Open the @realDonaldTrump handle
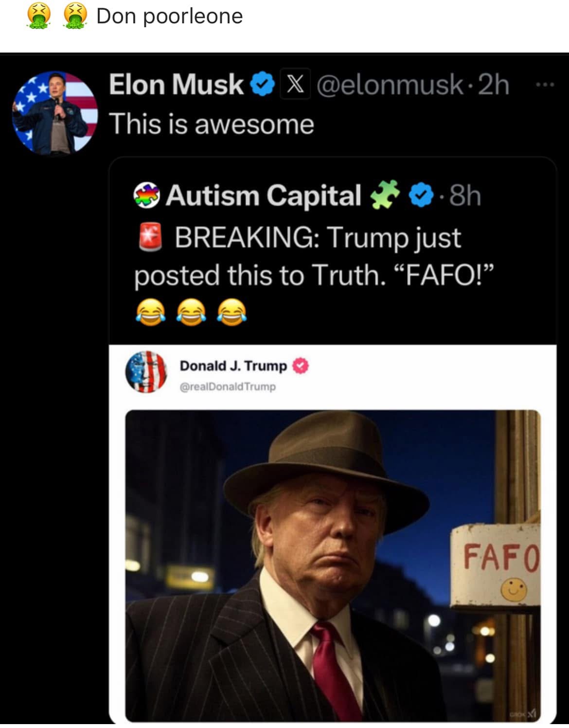569x728 pixels. (x=228, y=387)
